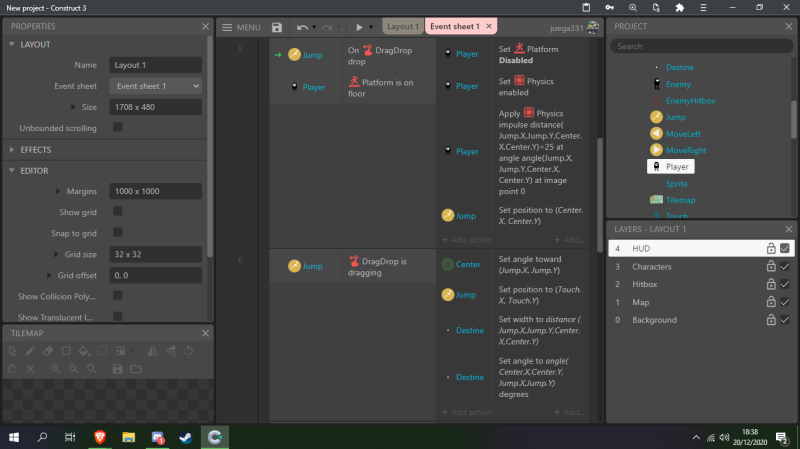Viewport: 800px width, 449px height.
Task: Rotate tile counter-clockwise in Tilemap bar
Action: [x=189, y=351]
